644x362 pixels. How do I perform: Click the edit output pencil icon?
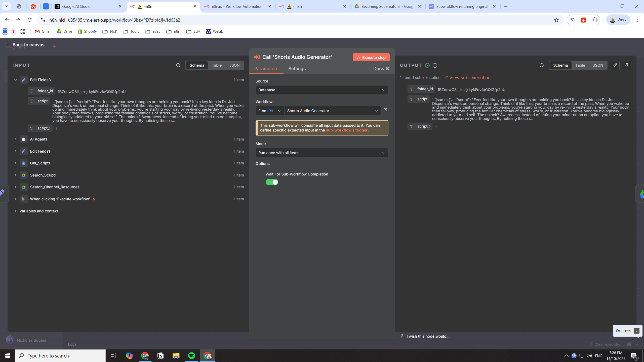pyautogui.click(x=615, y=65)
